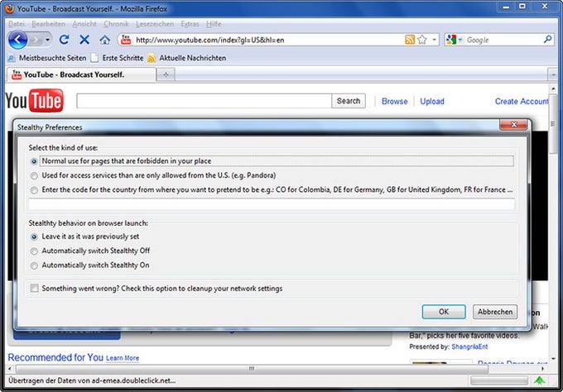563x392 pixels.
Task: Check the cleanup network settings option
Action: 35,289
